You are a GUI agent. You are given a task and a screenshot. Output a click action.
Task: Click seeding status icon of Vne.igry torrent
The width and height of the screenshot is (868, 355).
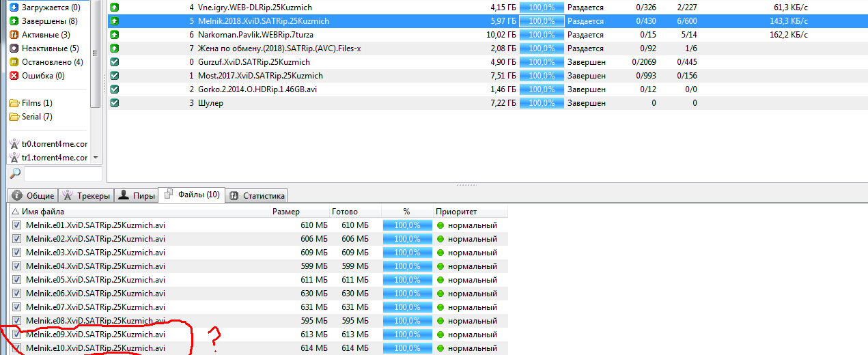[115, 8]
